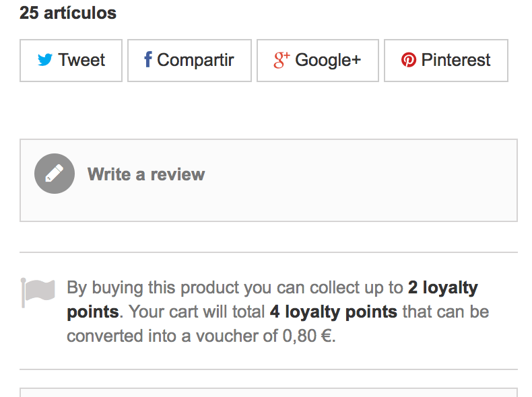Pin product using the Pinterest button
Screen dimensions: 532x397
[x=446, y=61]
